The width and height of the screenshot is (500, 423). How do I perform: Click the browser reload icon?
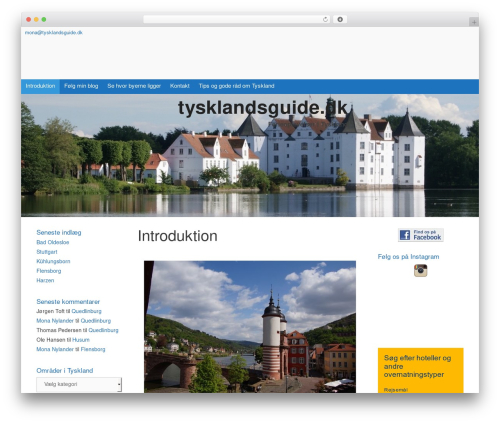[325, 19]
